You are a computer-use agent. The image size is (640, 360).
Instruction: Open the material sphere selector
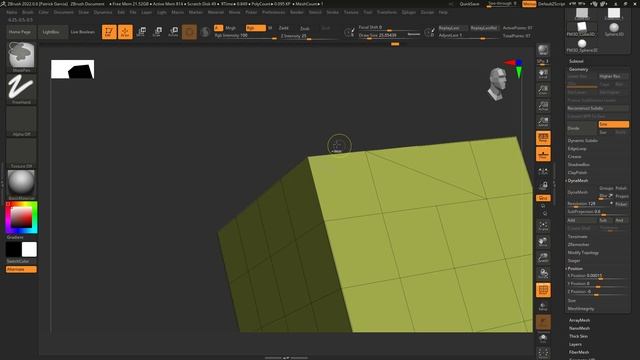point(21,185)
